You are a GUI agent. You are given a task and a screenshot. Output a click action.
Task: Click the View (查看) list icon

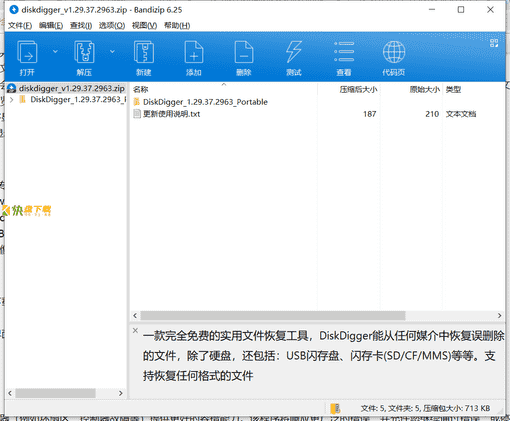click(x=344, y=52)
